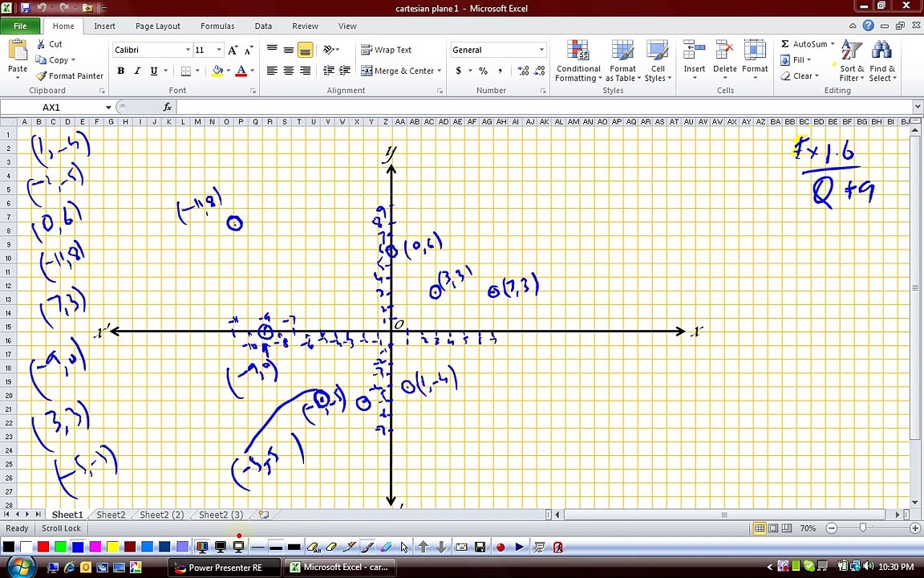Click the zoom out minus button
Viewport: 924px width, 578px height.
(832, 528)
